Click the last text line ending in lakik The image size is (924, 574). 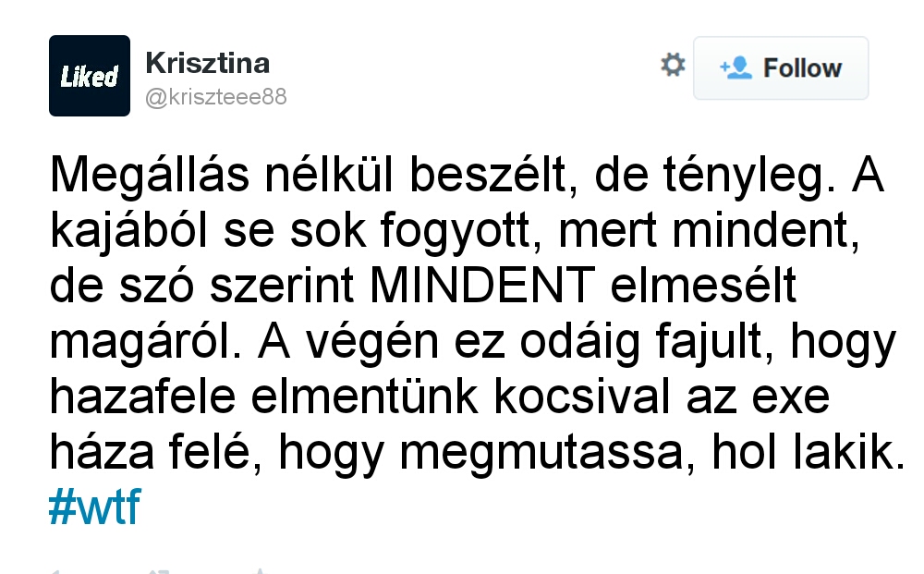pos(478,453)
